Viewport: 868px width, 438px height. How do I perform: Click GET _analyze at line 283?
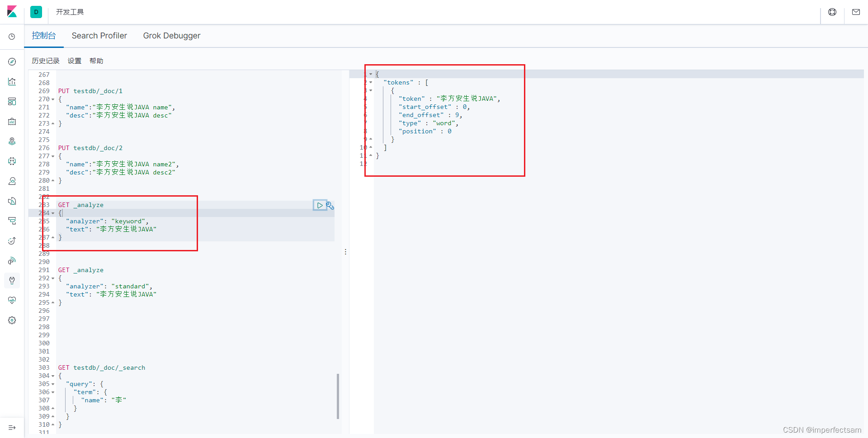pyautogui.click(x=81, y=205)
